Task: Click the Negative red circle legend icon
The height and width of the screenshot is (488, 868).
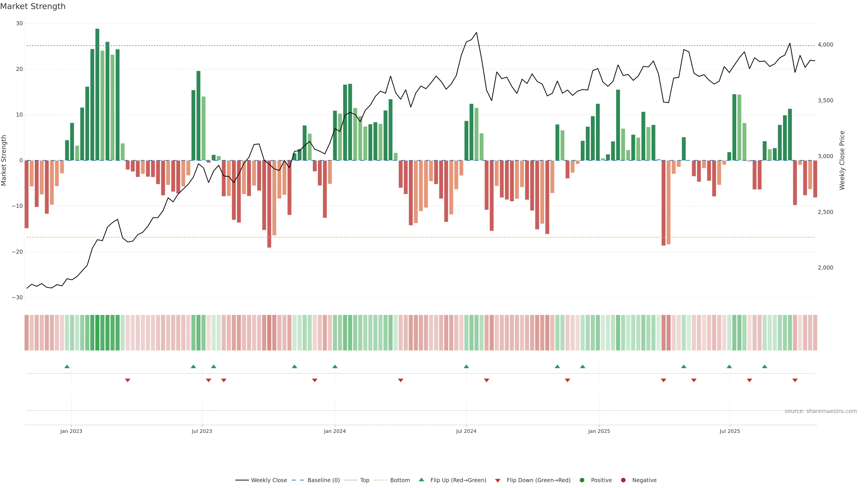Action: tap(623, 480)
